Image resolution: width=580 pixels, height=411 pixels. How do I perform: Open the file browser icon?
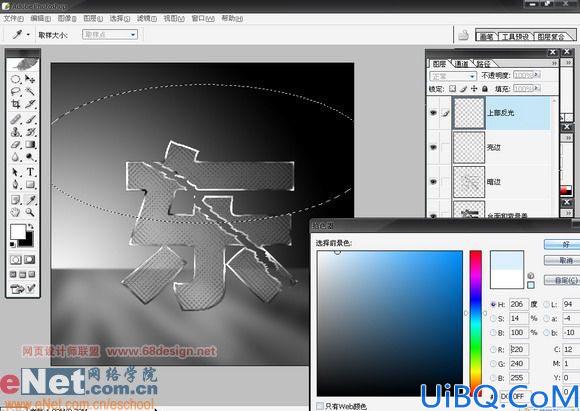click(463, 35)
